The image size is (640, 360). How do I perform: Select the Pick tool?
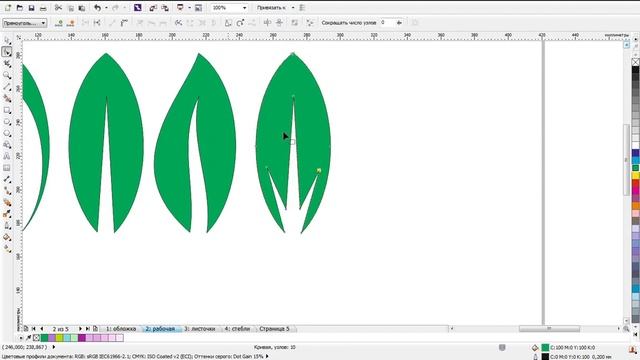coord(7,41)
